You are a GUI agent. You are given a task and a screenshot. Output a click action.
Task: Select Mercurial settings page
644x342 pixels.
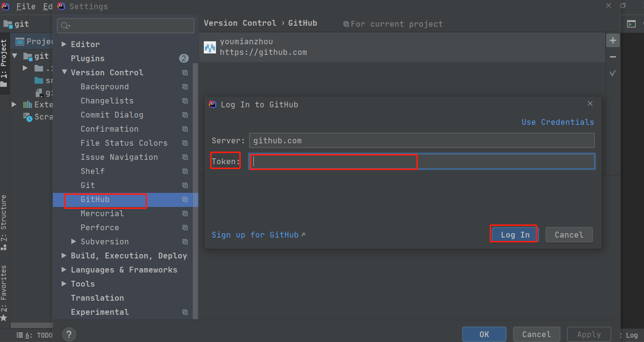pyautogui.click(x=102, y=213)
